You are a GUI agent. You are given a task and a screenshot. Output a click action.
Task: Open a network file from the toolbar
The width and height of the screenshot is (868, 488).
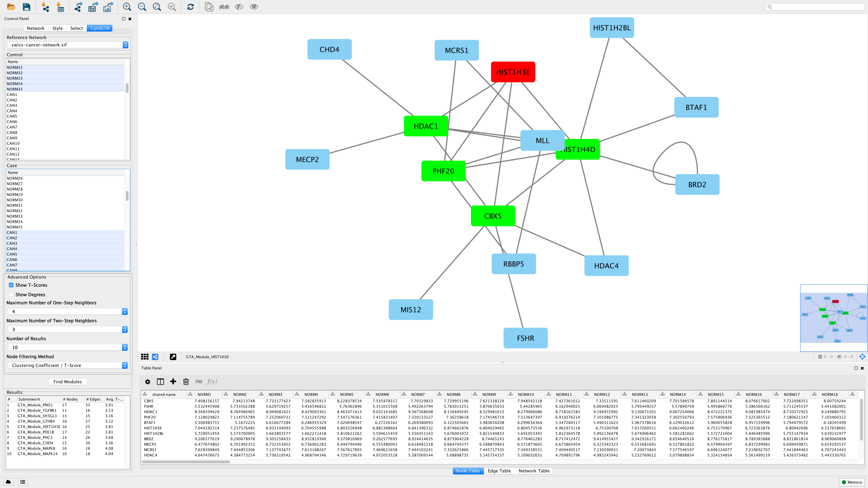point(11,7)
